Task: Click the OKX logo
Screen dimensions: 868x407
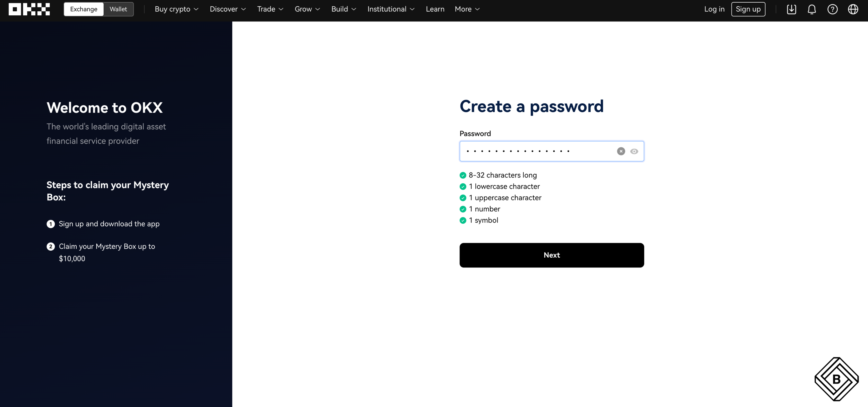Action: pos(29,9)
